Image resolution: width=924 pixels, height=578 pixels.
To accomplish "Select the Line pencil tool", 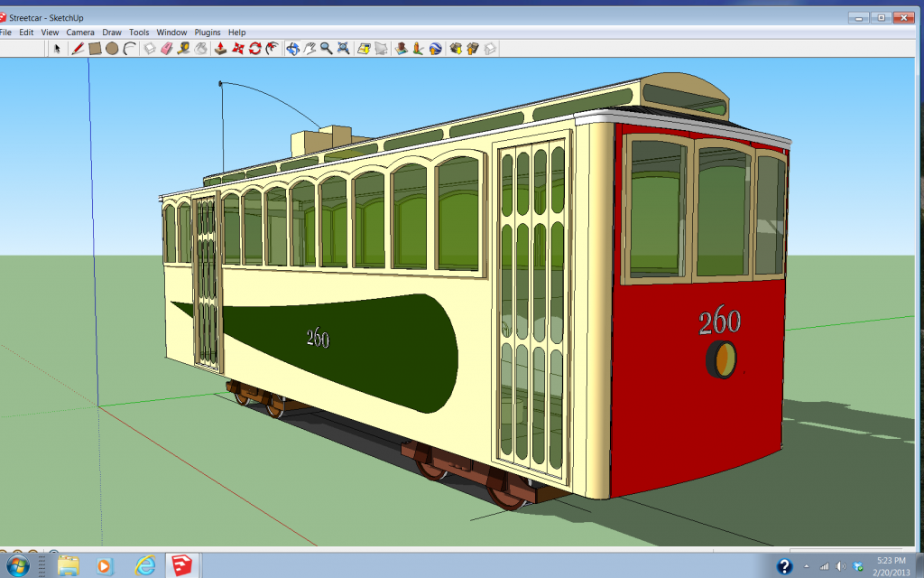I will pos(78,49).
